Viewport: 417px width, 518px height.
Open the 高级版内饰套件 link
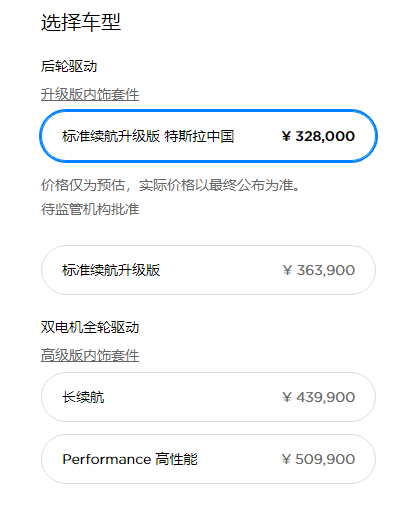(90, 355)
